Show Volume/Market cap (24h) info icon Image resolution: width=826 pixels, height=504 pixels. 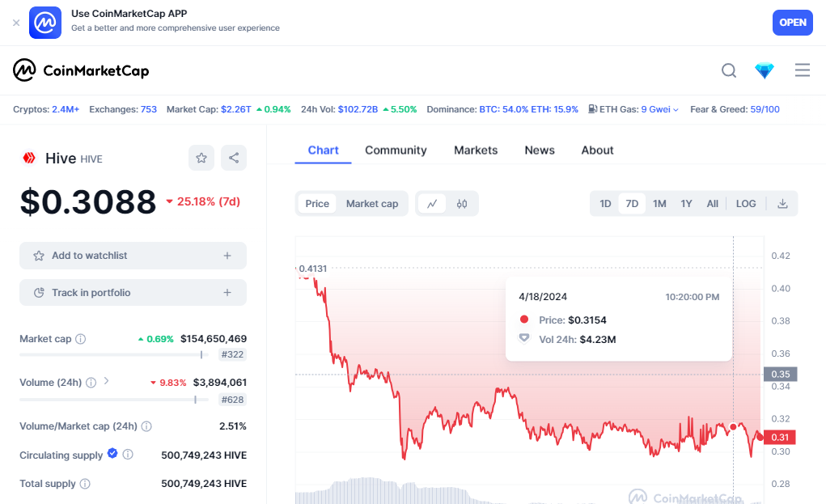146,426
